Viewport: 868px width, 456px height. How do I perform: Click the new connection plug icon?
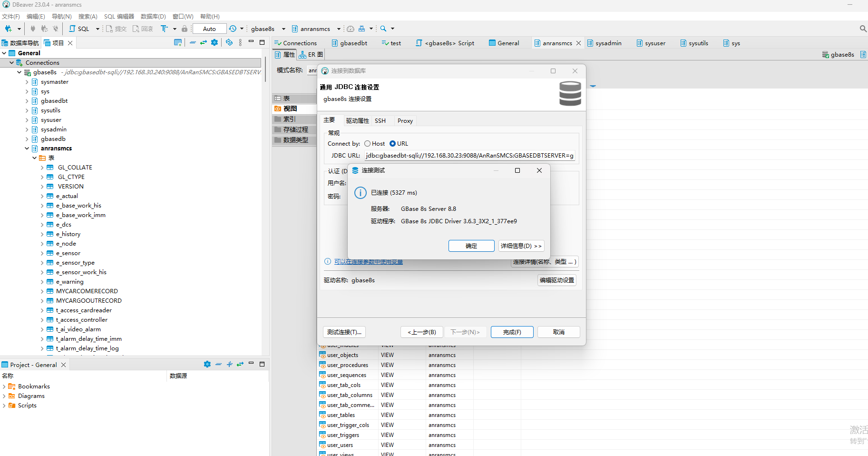tap(8, 29)
